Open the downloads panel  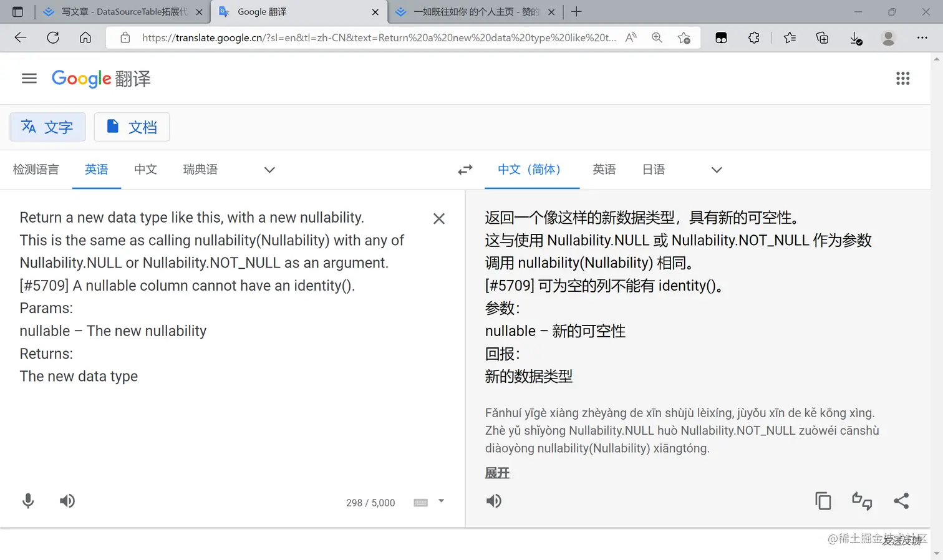click(856, 38)
